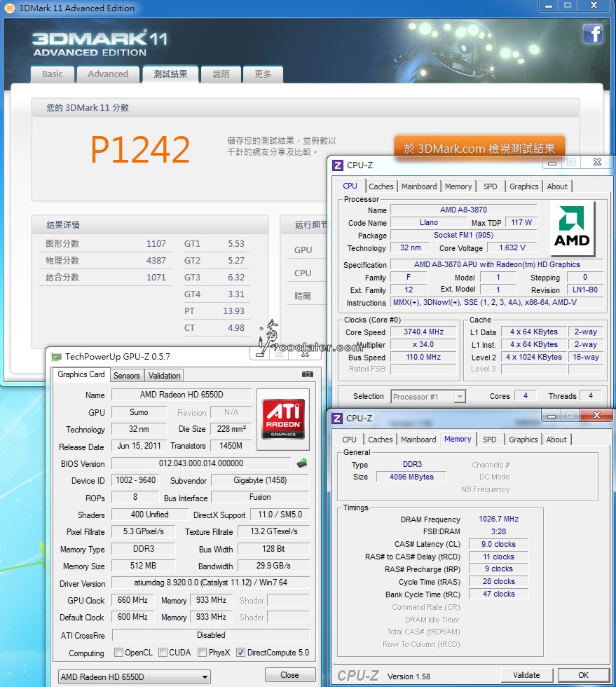This screenshot has height=687, width=616.
Task: Click the Validate button in CPU-Z
Action: 526,675
